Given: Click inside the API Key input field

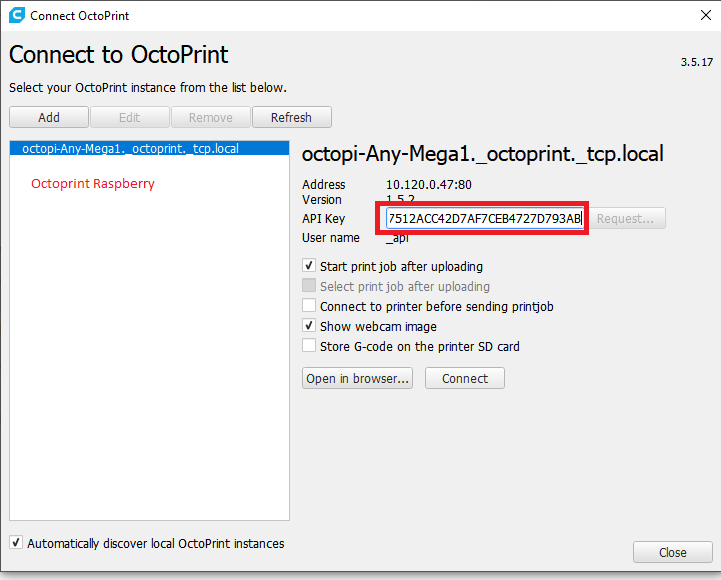Looking at the screenshot, I should tap(485, 218).
